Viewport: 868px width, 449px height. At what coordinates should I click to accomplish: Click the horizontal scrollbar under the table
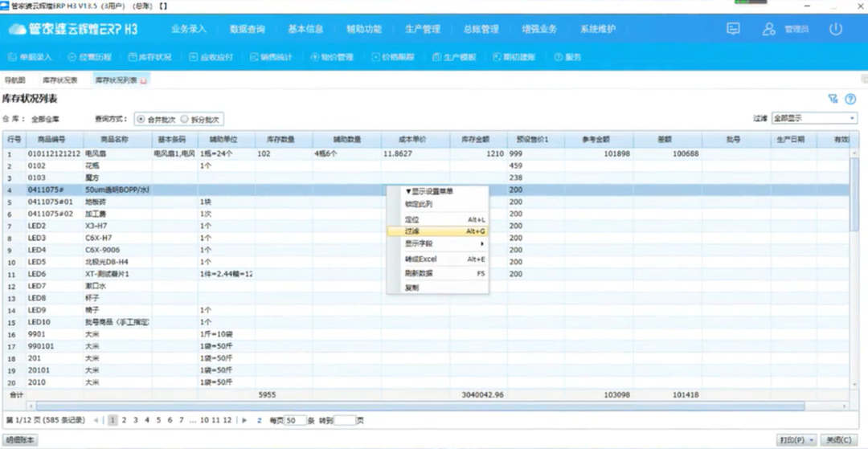(x=420, y=406)
